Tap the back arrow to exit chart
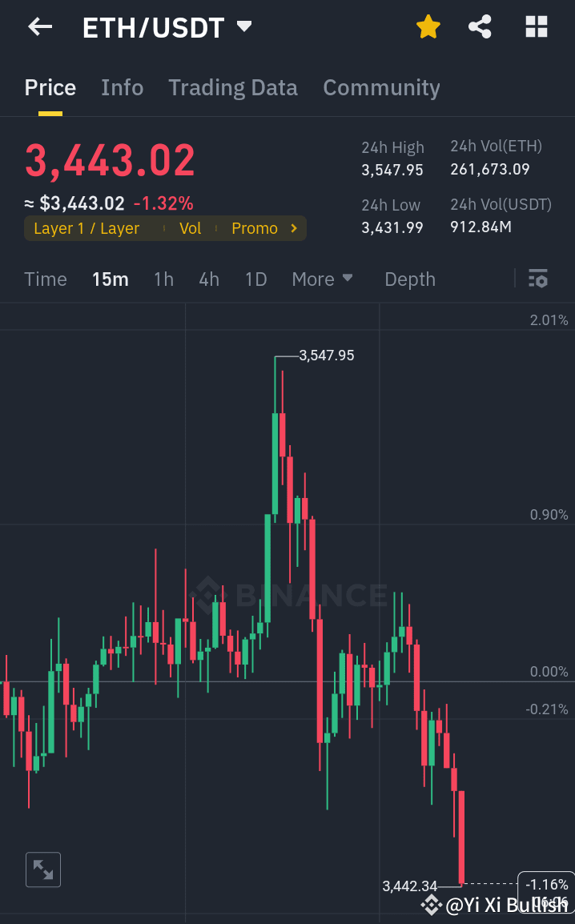Viewport: 575px width, 924px height. [x=38, y=26]
